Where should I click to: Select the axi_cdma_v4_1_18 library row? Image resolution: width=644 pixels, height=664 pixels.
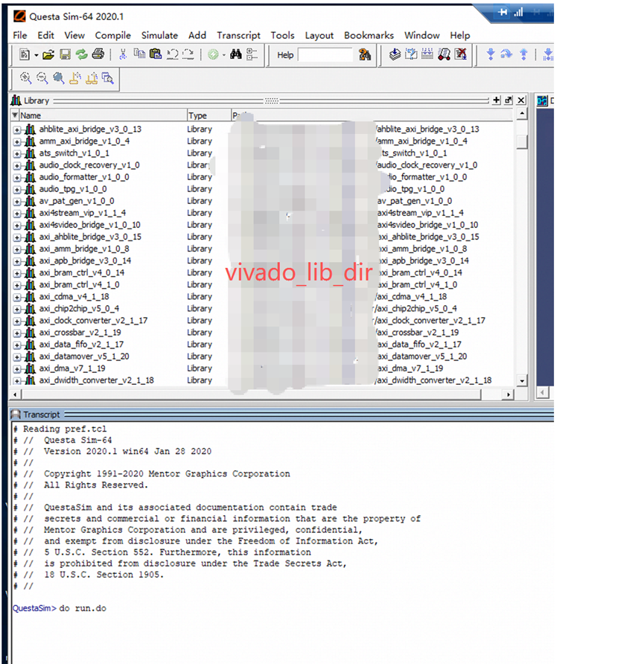coord(263,297)
